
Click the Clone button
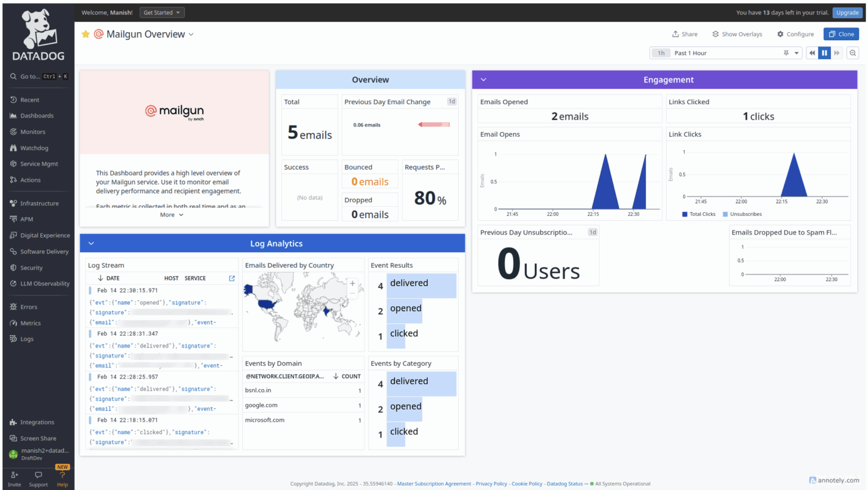[x=841, y=34]
